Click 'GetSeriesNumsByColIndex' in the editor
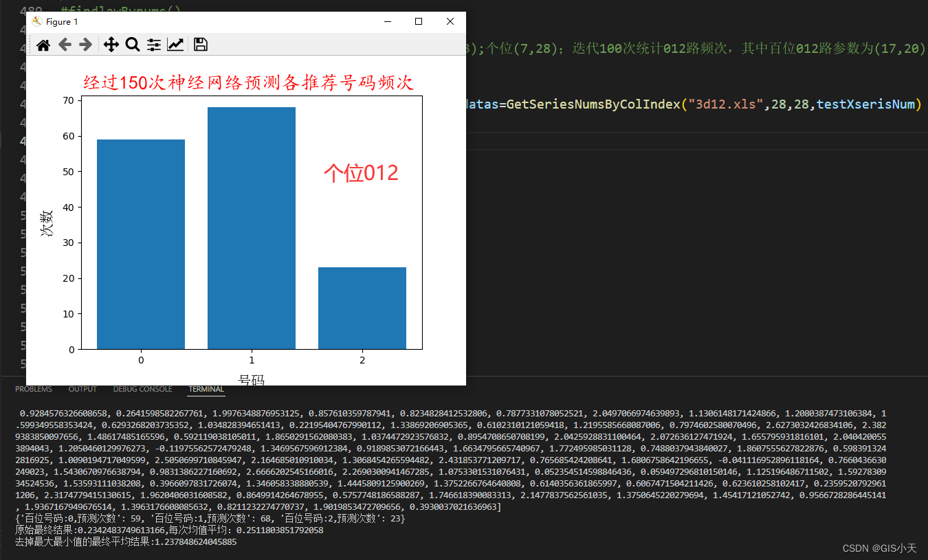This screenshot has height=560, width=928. pyautogui.click(x=593, y=104)
